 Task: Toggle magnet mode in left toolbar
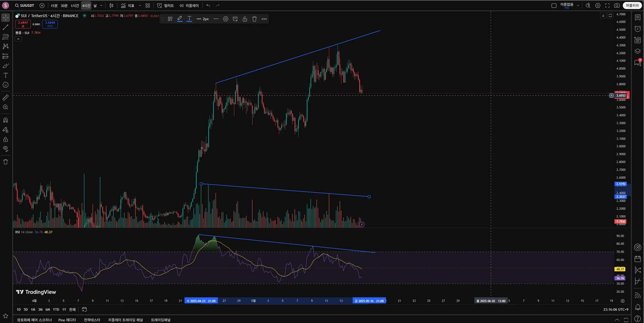click(x=6, y=120)
